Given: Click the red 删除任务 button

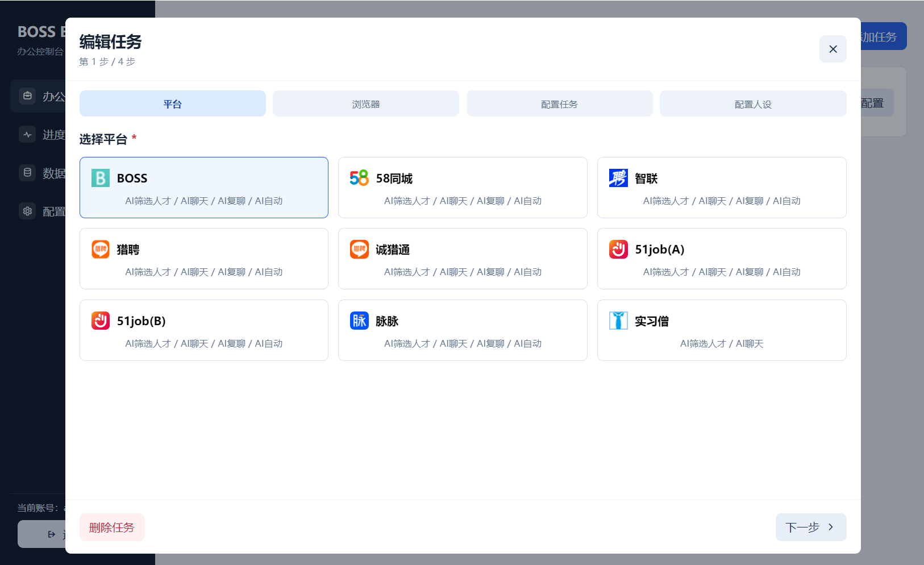Looking at the screenshot, I should (112, 527).
